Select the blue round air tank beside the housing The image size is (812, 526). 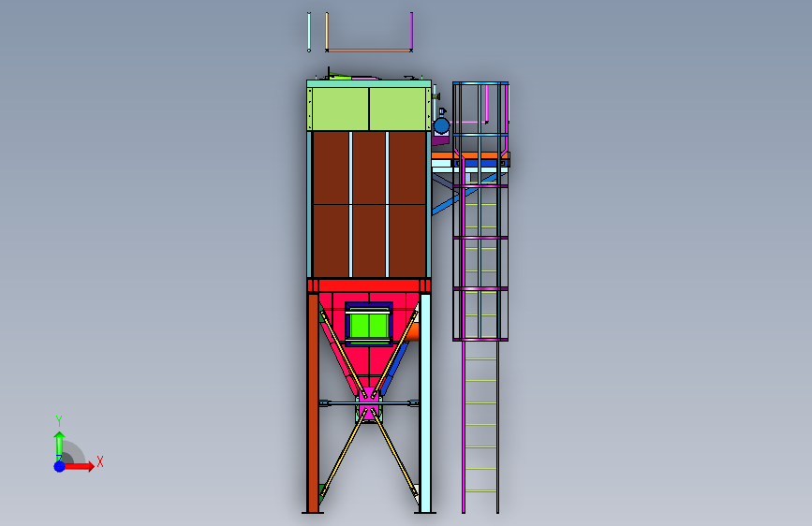click(441, 125)
